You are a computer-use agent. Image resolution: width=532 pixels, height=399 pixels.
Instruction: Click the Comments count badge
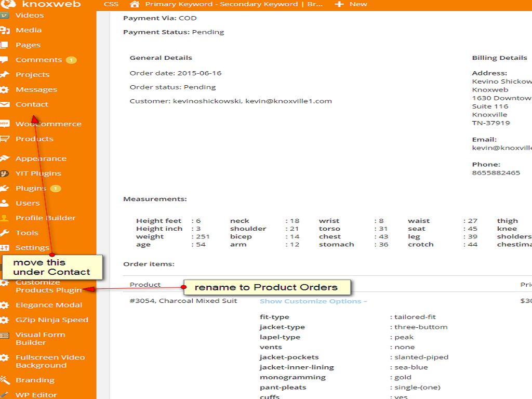[x=71, y=60]
